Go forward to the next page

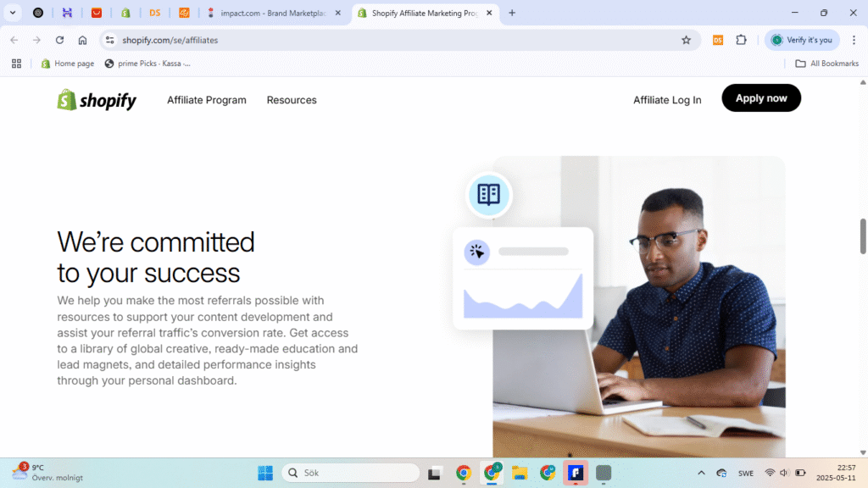[x=36, y=40]
